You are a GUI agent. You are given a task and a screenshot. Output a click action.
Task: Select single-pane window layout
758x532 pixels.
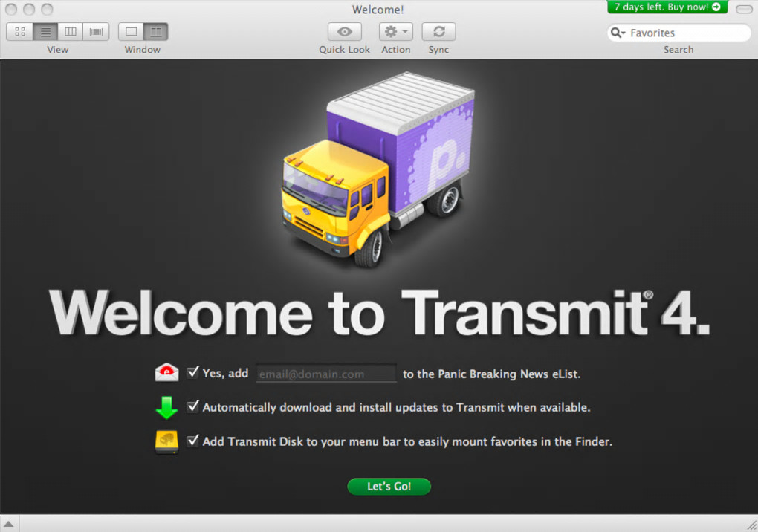tap(131, 32)
